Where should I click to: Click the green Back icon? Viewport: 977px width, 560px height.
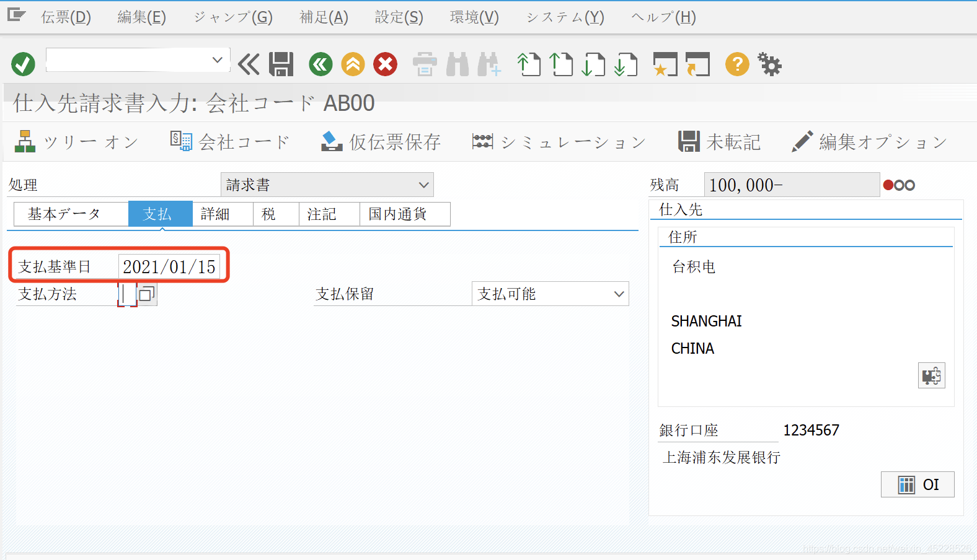click(x=321, y=64)
